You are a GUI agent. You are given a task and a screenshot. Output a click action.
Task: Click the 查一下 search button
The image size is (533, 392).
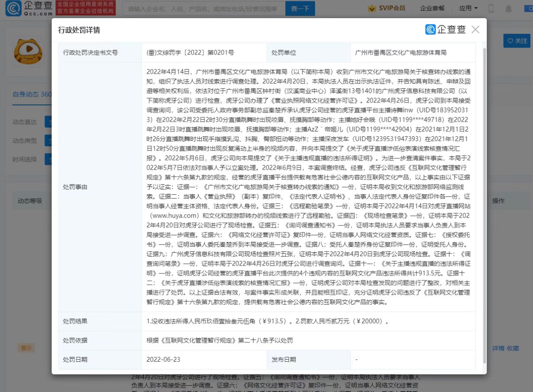click(300, 8)
